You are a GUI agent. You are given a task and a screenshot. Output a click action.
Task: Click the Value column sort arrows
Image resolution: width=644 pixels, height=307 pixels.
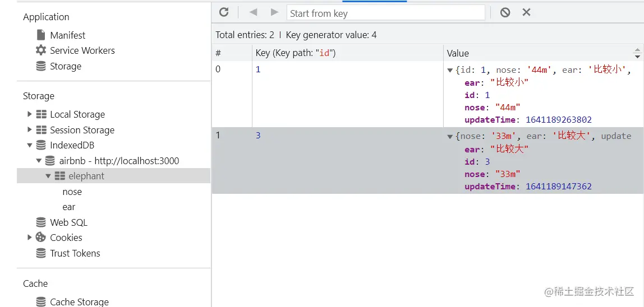[637, 53]
